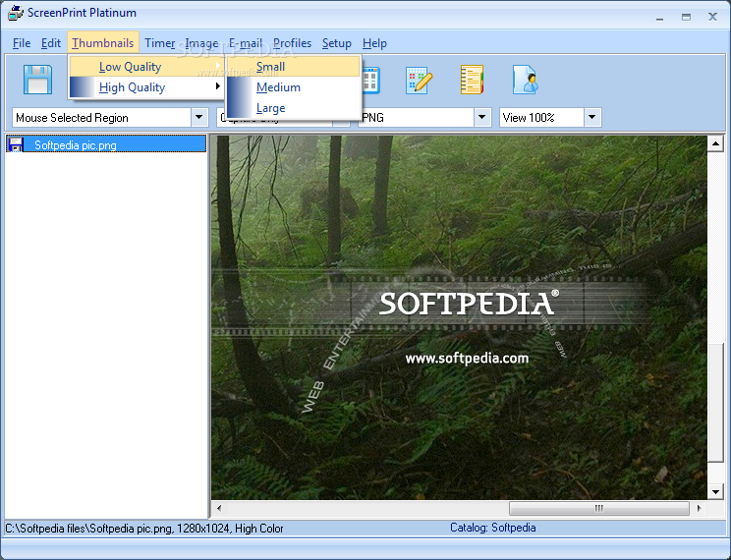
Task: Open the E-mail menu
Action: click(246, 43)
